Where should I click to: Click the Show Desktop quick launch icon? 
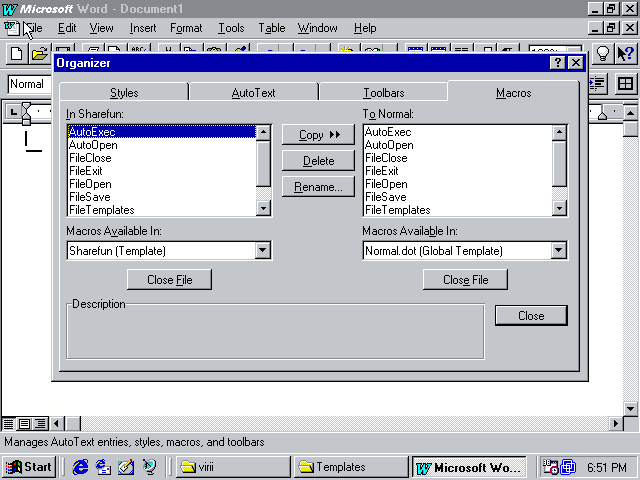126,467
